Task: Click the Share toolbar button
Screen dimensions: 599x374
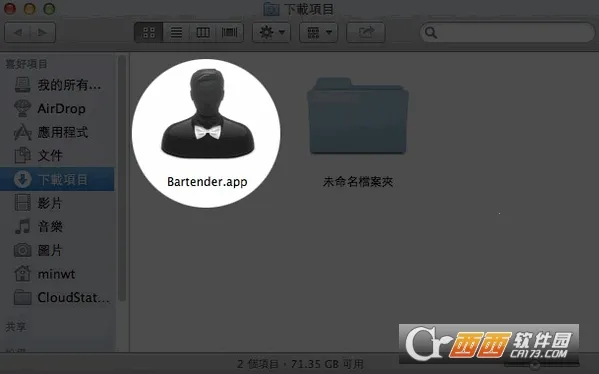Action: (x=366, y=32)
